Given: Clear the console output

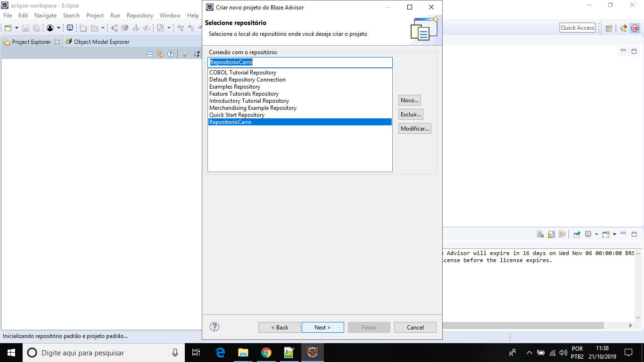Looking at the screenshot, I should coord(540,234).
